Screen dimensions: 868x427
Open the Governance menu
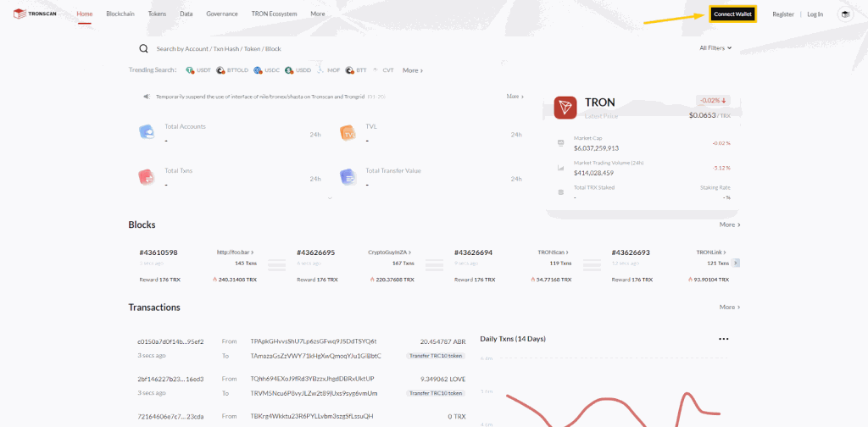tap(222, 14)
